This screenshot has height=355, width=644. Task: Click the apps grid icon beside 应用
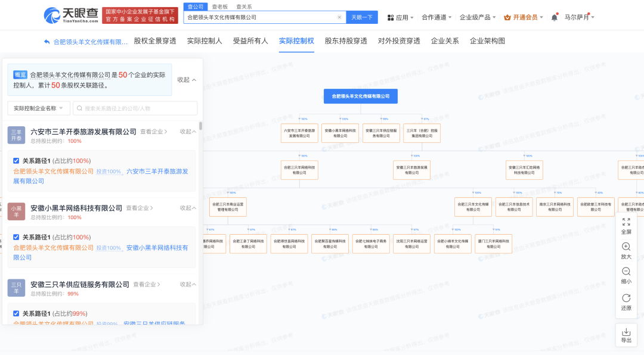pyautogui.click(x=391, y=18)
